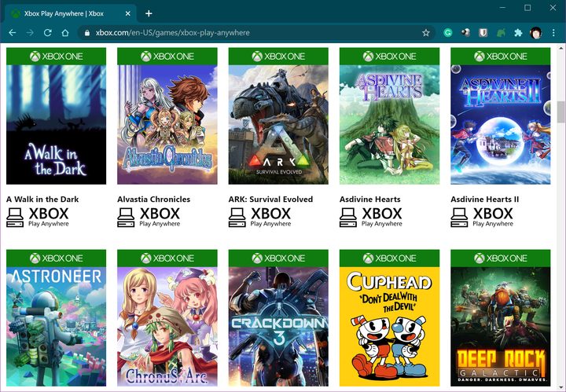Click the scrollbar up arrow
Screen dimensions: 566x392
[561, 48]
